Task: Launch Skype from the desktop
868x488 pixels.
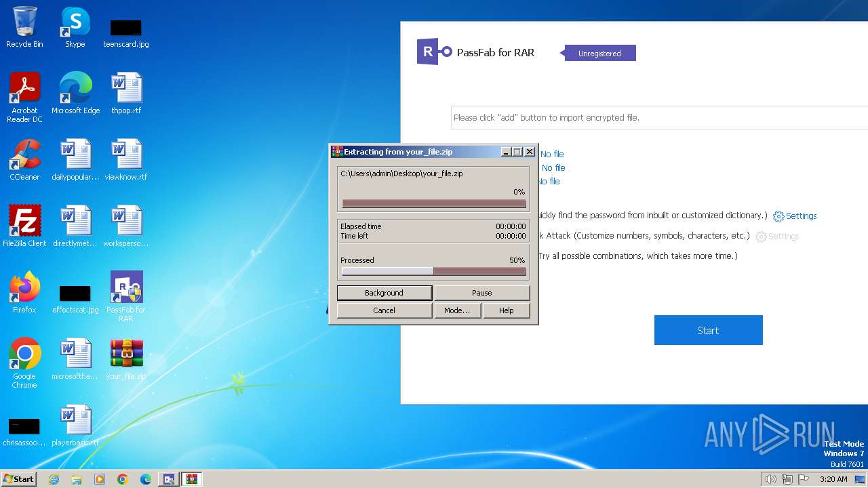Action: tap(75, 27)
